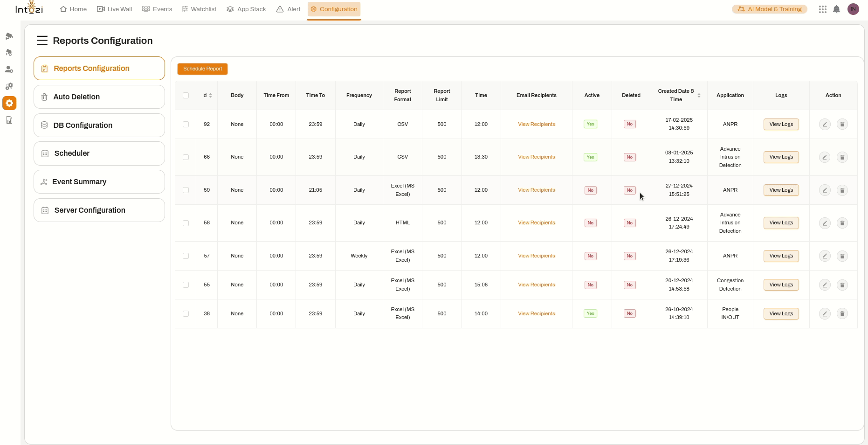
Task: Open the camera management icon in left sidebar
Action: 9,36
